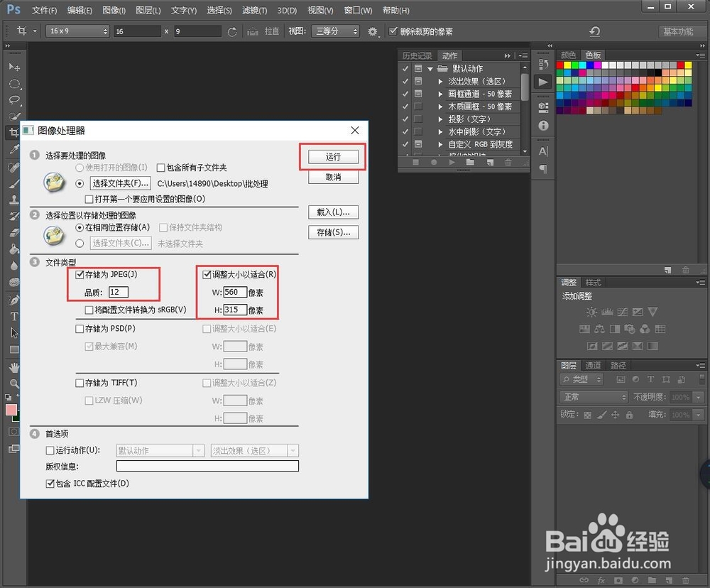Switch to the 通道 tab
This screenshot has width=710, height=588.
tap(593, 366)
